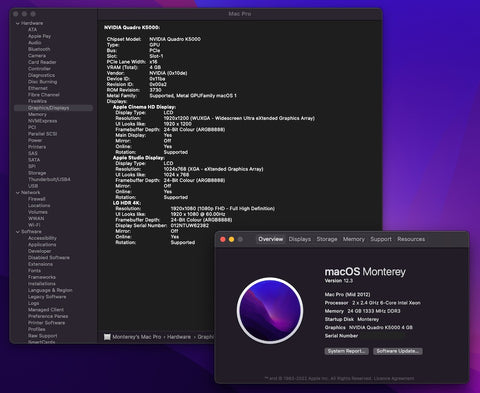This screenshot has height=393, width=480.
Task: Select NVMExpress in sidebar
Action: (x=42, y=121)
